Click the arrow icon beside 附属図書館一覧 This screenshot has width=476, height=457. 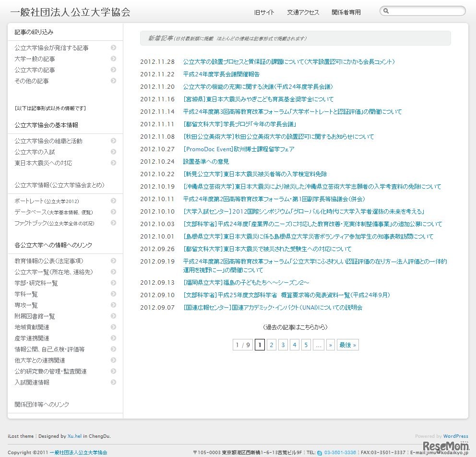tap(113, 316)
